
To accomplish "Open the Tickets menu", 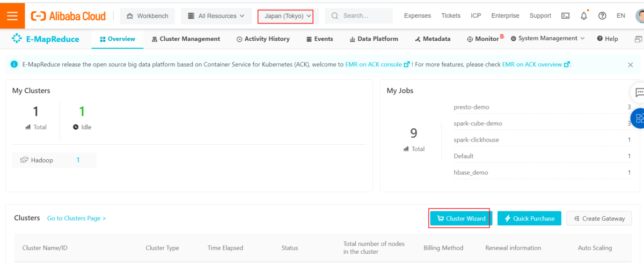I will click(x=451, y=16).
